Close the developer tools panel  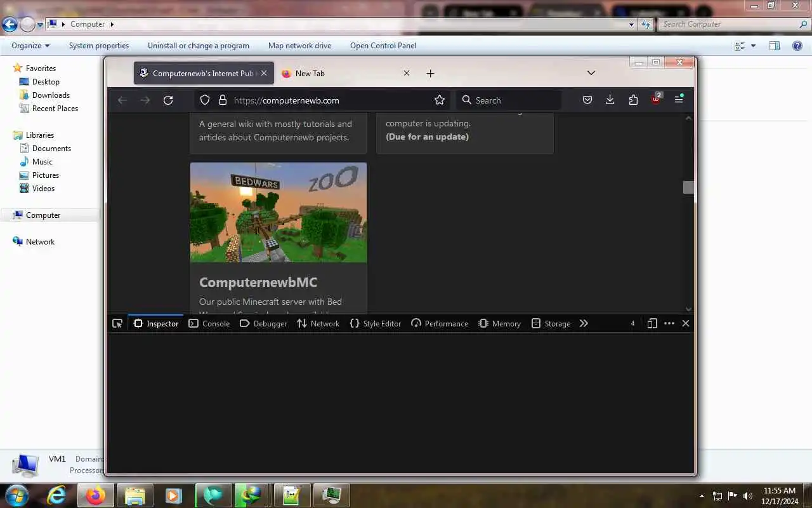coord(686,323)
